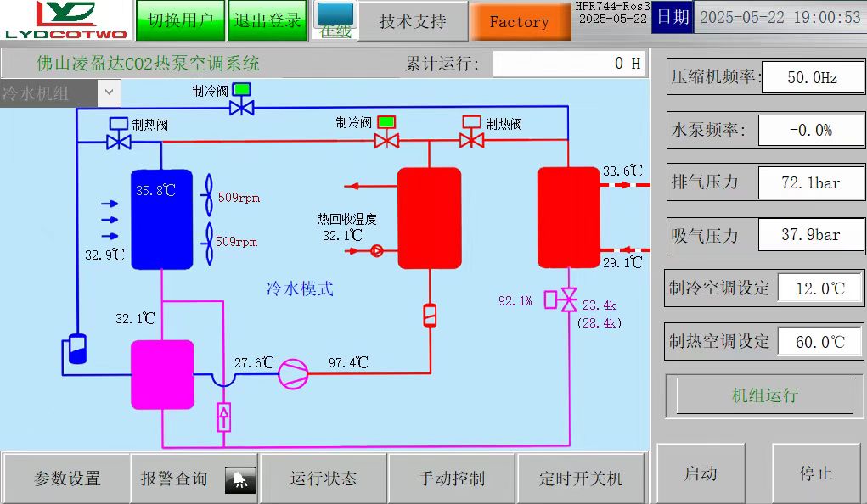This screenshot has height=504, width=867.
Task: Edit the 水泵频率 -0.0% field
Action: click(811, 131)
